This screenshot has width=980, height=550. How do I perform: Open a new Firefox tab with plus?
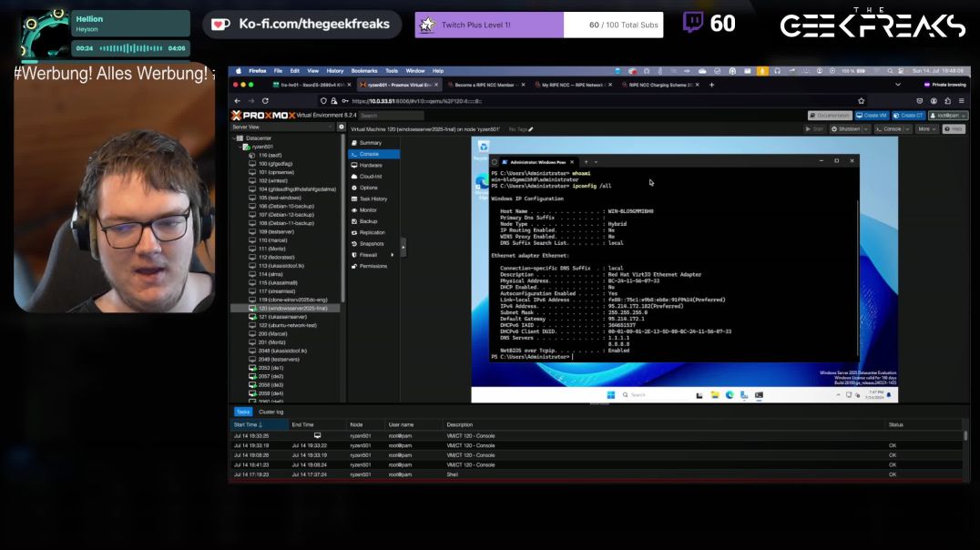711,85
